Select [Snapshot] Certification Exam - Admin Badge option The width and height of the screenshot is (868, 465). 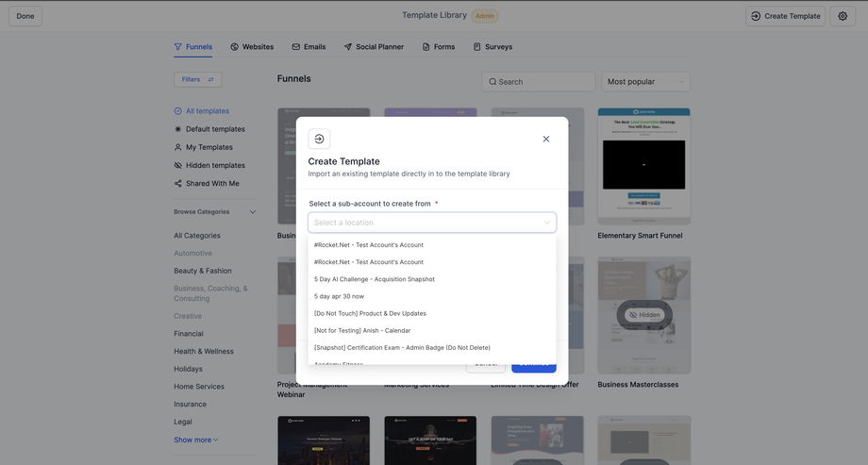click(432, 348)
